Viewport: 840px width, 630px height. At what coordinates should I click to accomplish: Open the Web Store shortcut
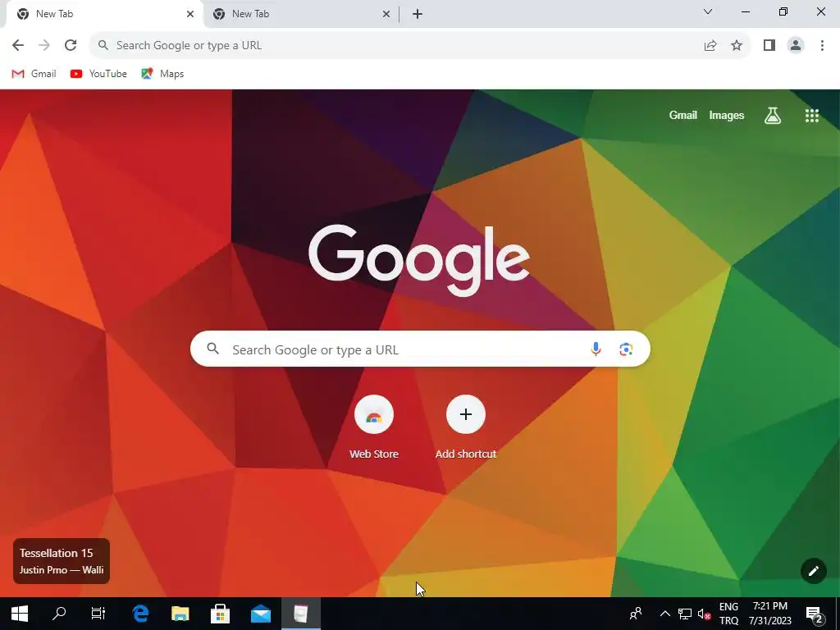374,427
